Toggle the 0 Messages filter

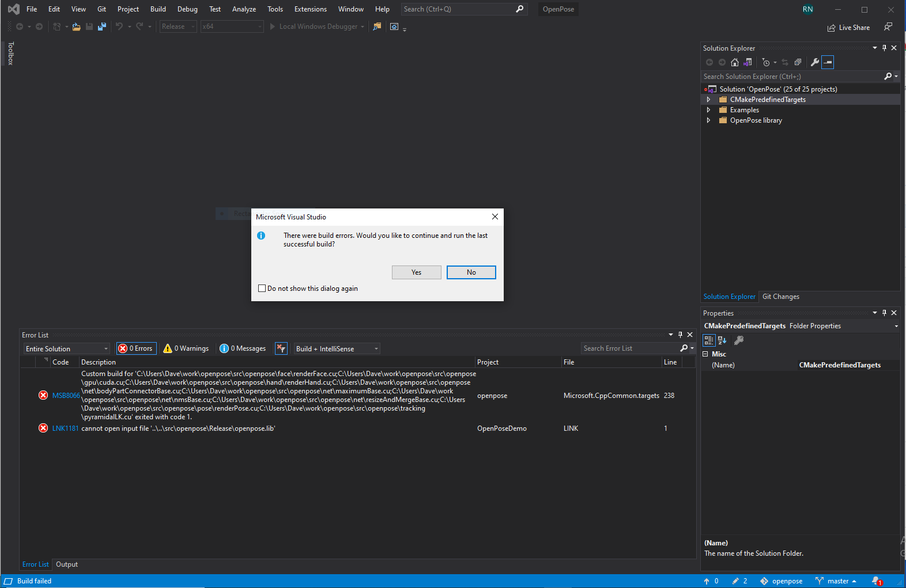click(243, 348)
